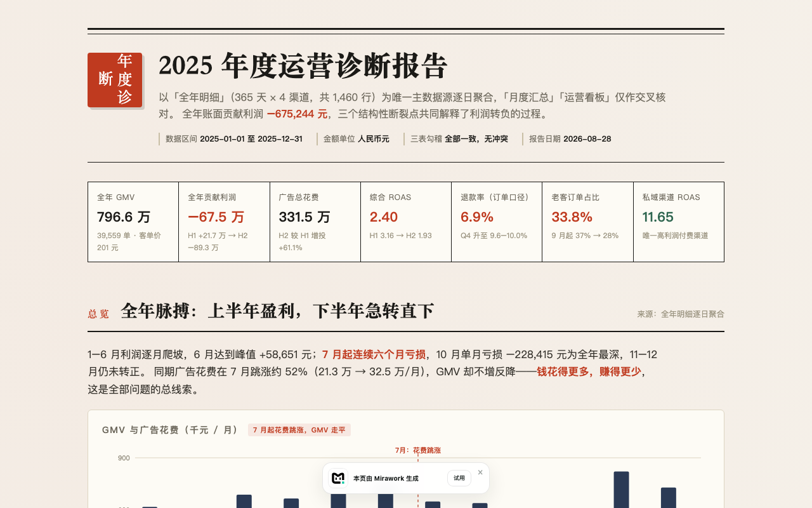Click the 全年 GMV 796.6 万 card
Image resolution: width=812 pixels, height=508 pixels.
click(x=133, y=222)
